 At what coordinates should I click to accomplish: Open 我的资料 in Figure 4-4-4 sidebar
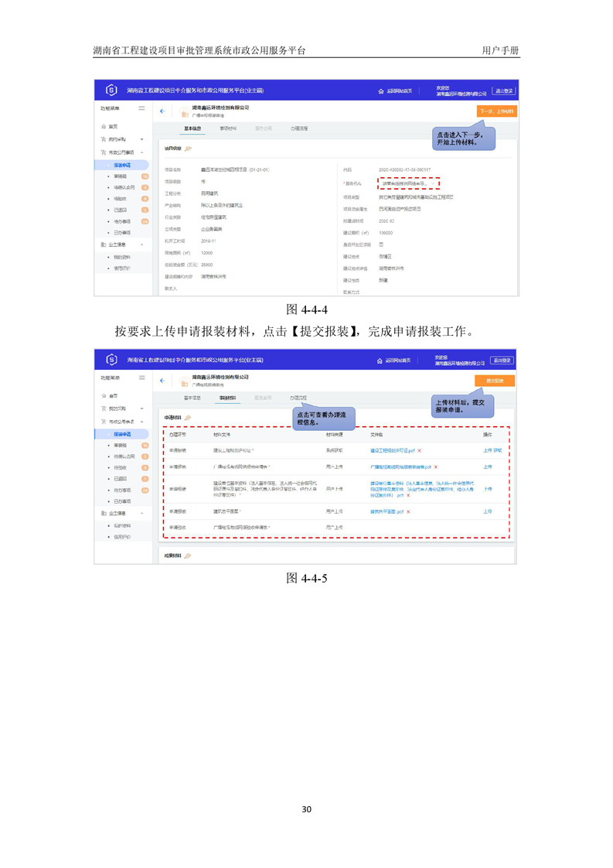[121, 257]
